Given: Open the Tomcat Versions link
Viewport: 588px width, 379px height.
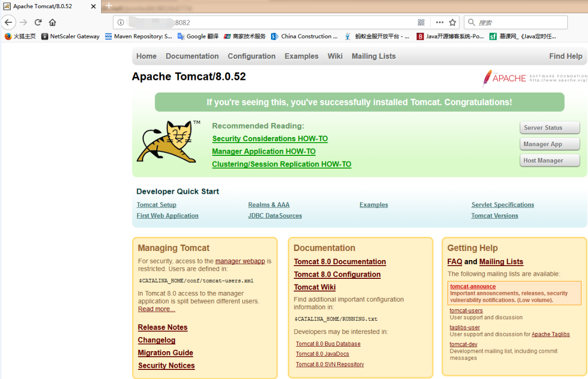Looking at the screenshot, I should [494, 216].
